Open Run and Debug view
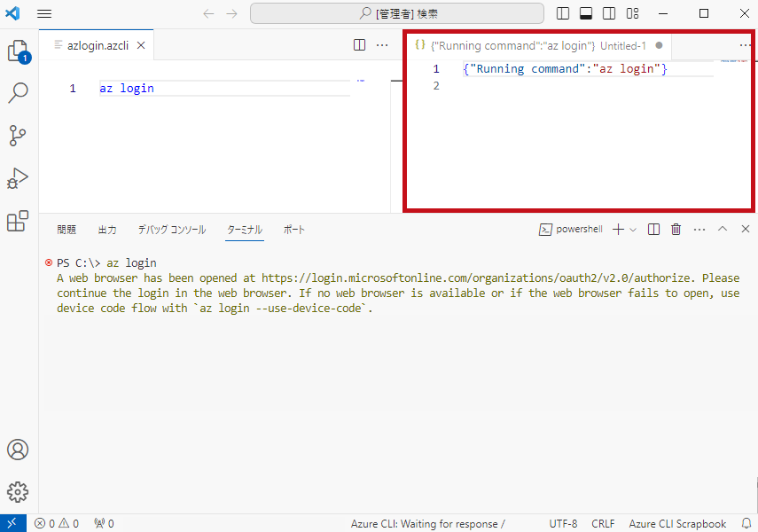This screenshot has height=532, width=758. pos(18,178)
